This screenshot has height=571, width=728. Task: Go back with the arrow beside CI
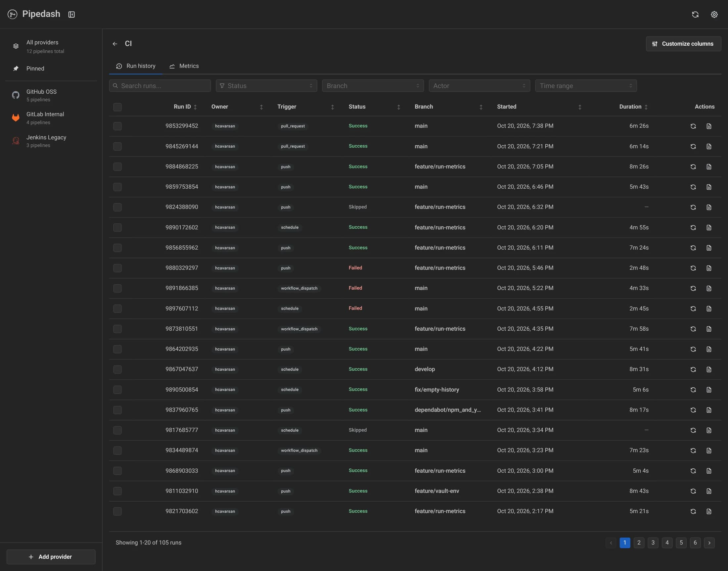(115, 44)
